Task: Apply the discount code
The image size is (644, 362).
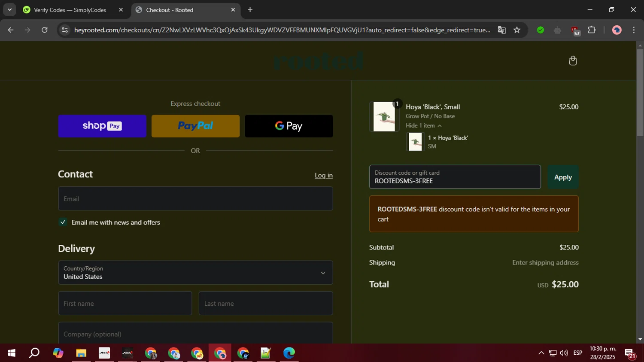Action: tap(563, 177)
